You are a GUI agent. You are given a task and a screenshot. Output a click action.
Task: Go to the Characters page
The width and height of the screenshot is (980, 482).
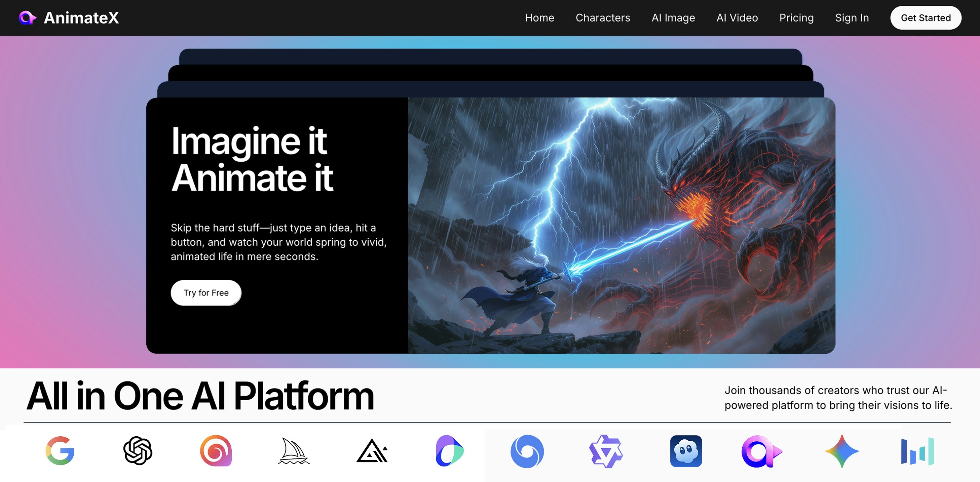[603, 18]
